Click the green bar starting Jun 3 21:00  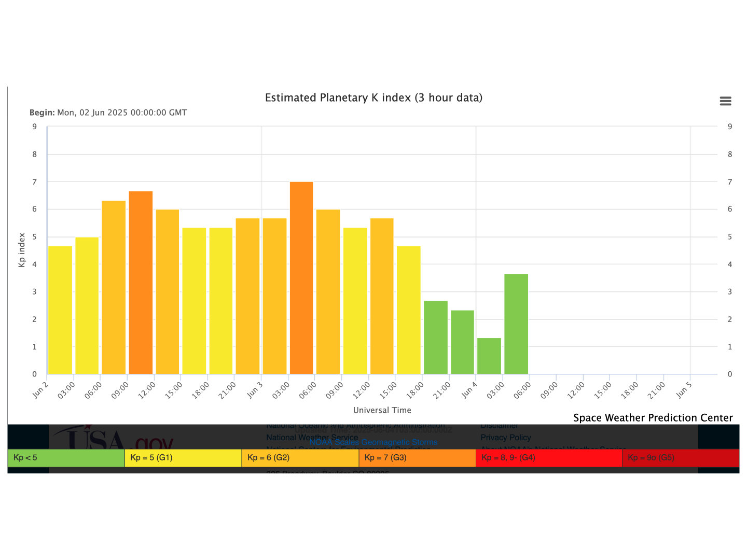coord(462,342)
